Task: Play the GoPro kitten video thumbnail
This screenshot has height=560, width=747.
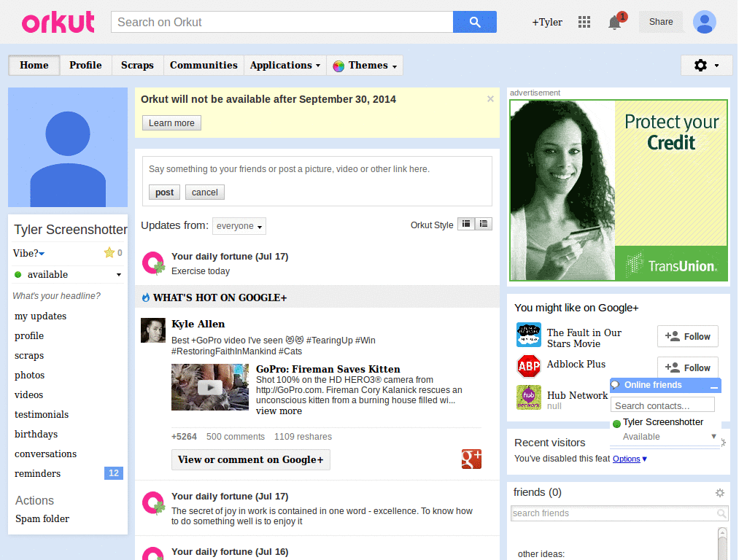Action: [x=210, y=387]
